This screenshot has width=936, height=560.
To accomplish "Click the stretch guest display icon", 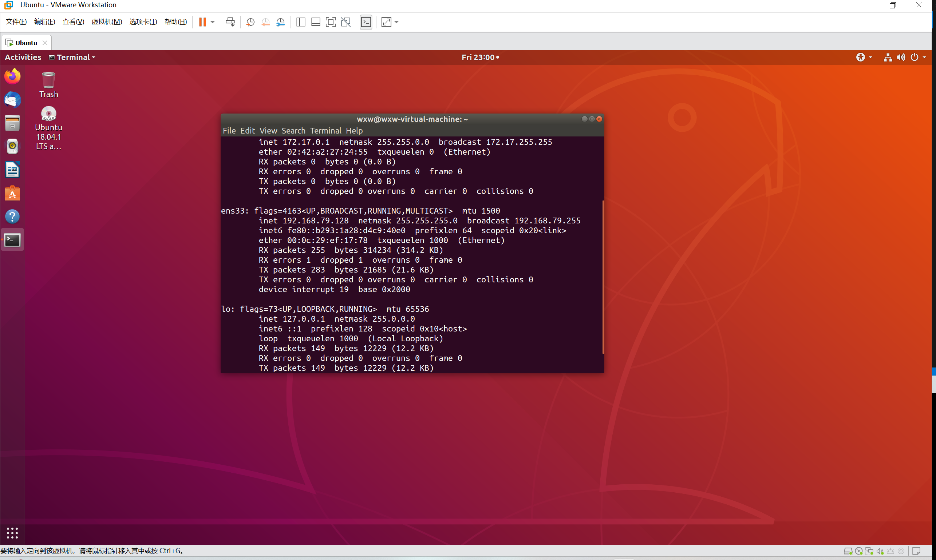I will [x=386, y=22].
